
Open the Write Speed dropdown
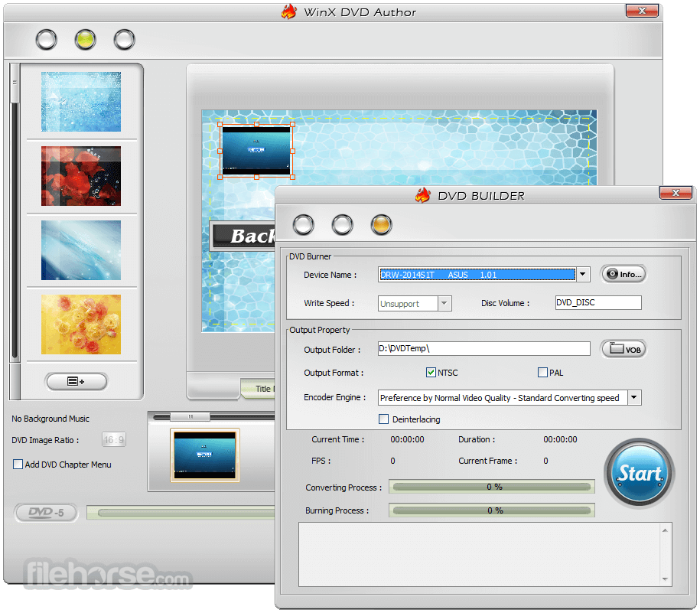pyautogui.click(x=444, y=303)
